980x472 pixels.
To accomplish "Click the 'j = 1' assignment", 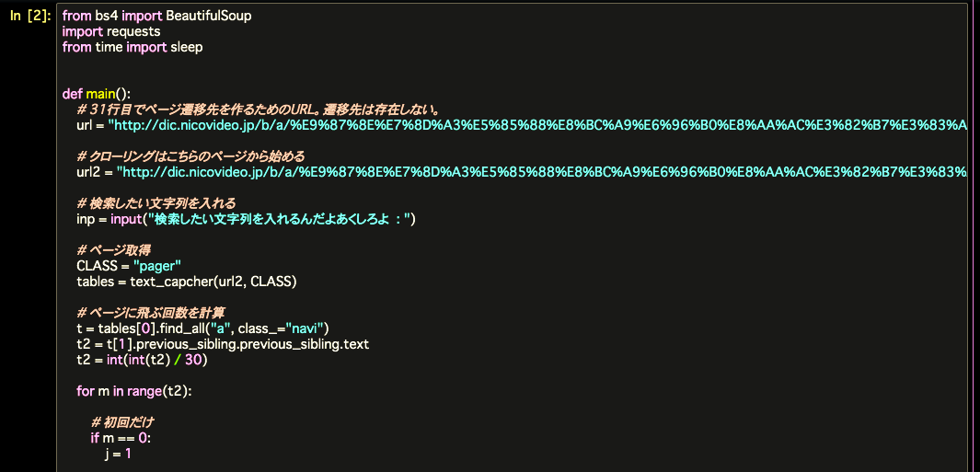I will (x=118, y=454).
